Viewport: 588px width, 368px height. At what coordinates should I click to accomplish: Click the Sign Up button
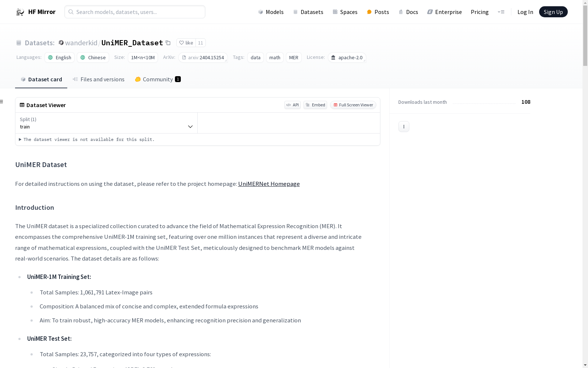(x=553, y=12)
